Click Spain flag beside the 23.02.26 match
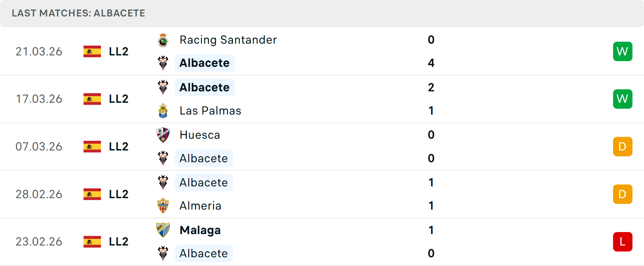Viewport: 644px width, 266px height. coord(92,242)
